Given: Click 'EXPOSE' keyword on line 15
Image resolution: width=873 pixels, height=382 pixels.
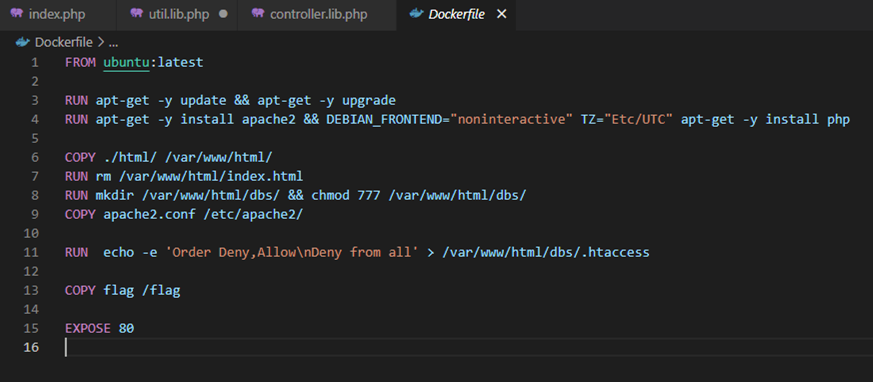Looking at the screenshot, I should click(x=88, y=328).
